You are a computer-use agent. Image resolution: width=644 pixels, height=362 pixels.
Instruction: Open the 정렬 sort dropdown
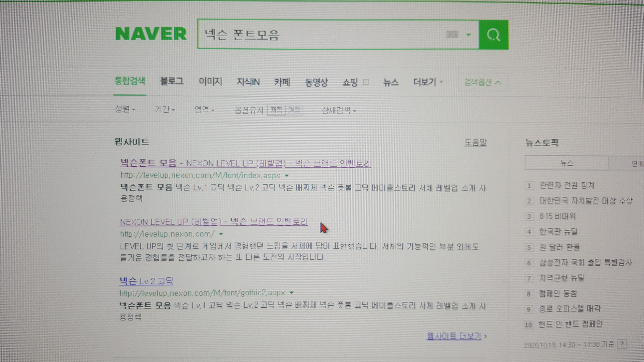point(125,109)
